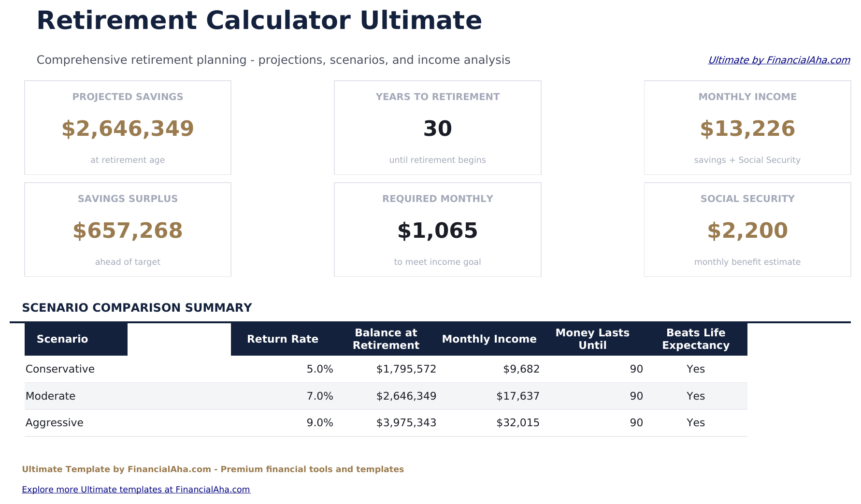Select the Return Rate column header
The image size is (861, 504).
[x=282, y=339]
